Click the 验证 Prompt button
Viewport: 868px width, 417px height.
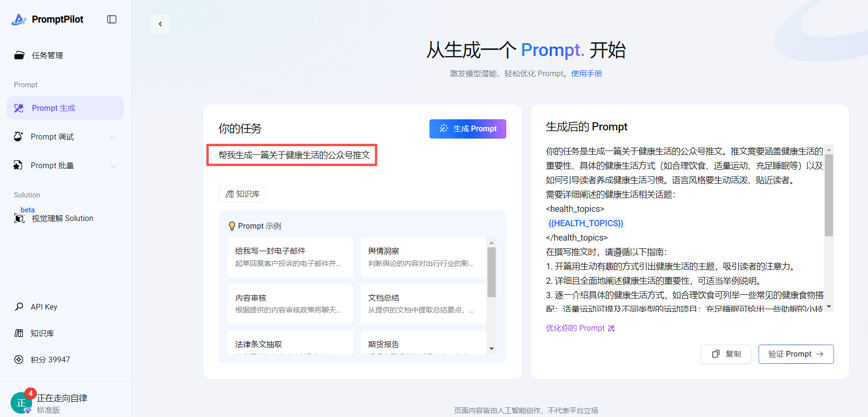(x=796, y=354)
